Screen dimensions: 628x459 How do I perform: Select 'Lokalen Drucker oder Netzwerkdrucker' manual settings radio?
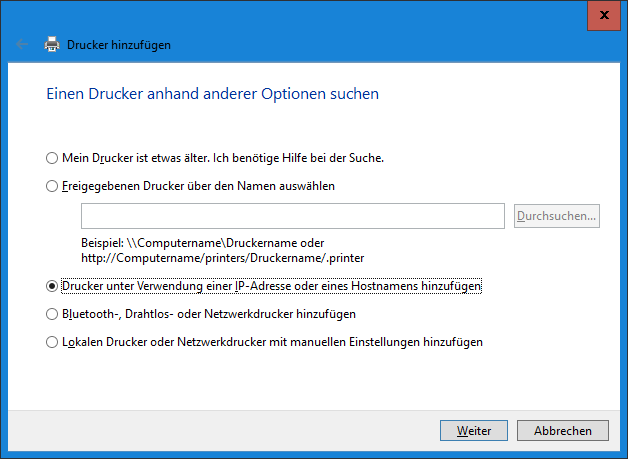point(52,342)
